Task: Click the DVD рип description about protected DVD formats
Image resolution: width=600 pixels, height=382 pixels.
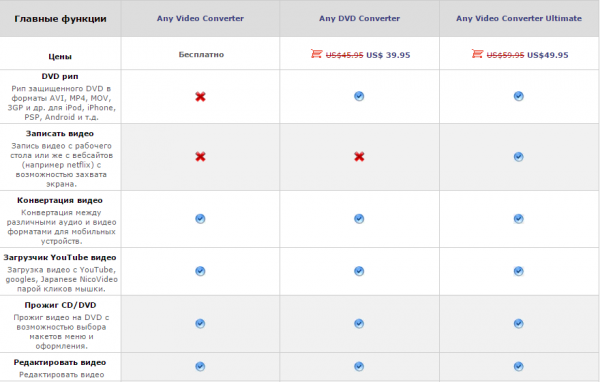Action: click(x=61, y=103)
